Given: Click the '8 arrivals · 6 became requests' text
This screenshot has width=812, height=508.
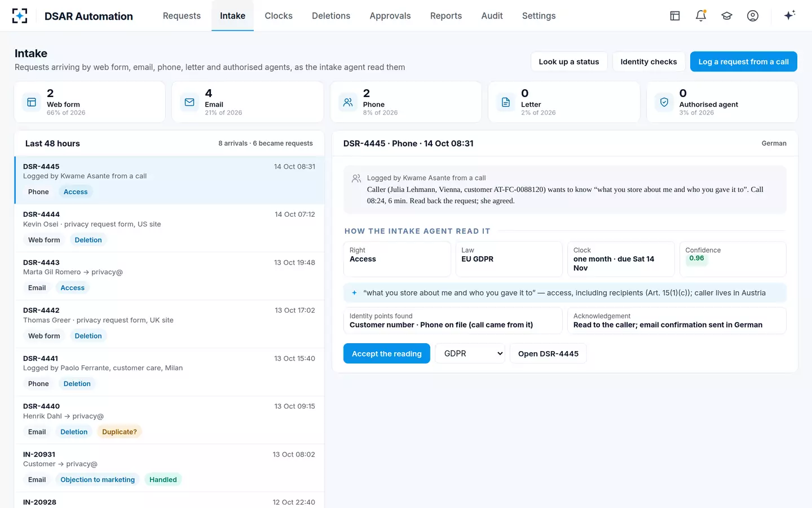Looking at the screenshot, I should (x=266, y=143).
